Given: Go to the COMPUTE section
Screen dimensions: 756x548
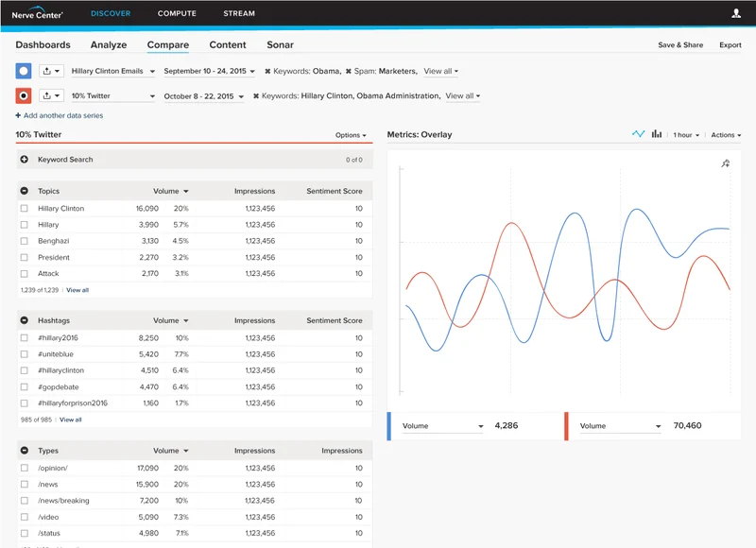Looking at the screenshot, I should tap(177, 13).
